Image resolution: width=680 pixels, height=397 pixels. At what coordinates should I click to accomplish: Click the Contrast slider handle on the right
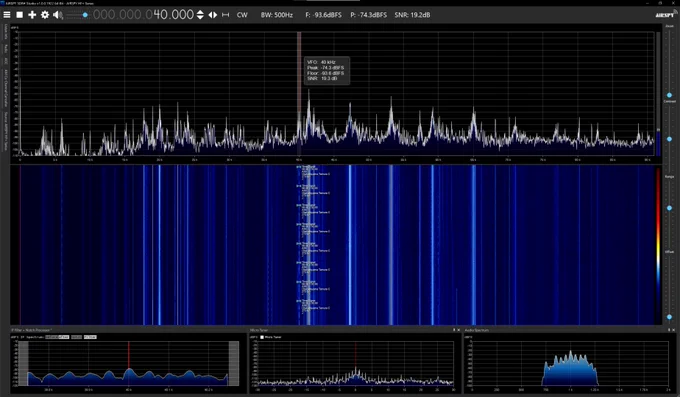click(x=669, y=139)
